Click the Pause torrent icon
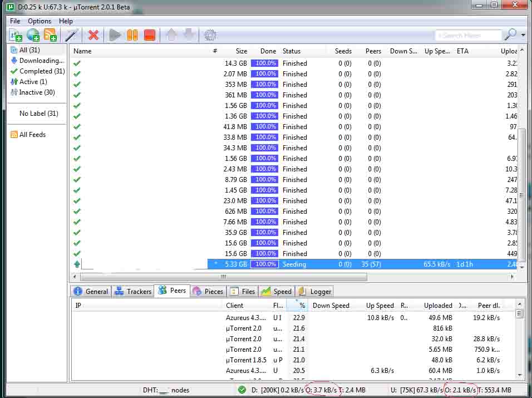The width and height of the screenshot is (532, 398). pyautogui.click(x=132, y=35)
